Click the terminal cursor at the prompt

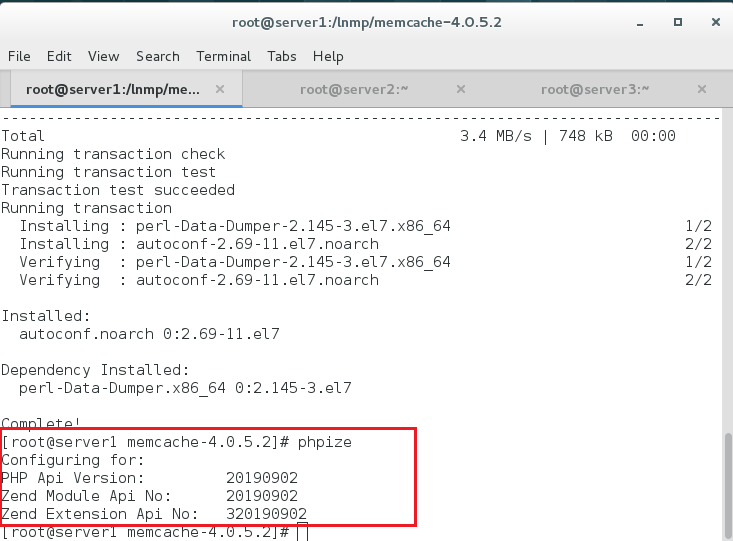click(x=302, y=532)
